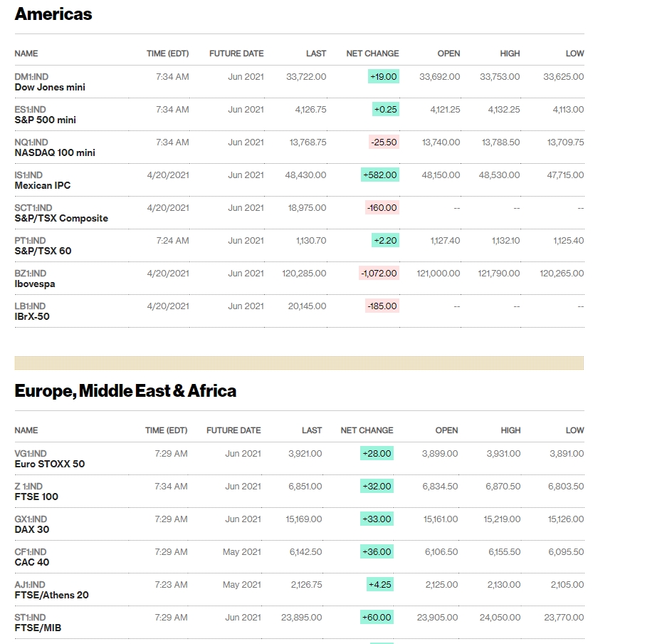Open the S&P 500 mini futures link
The width and height of the screenshot is (672, 644).
tap(45, 120)
